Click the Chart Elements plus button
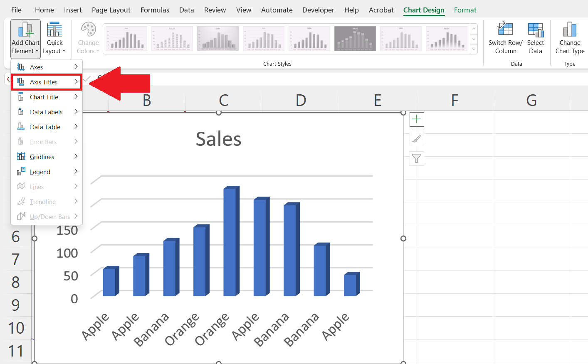588x364 pixels. coord(417,120)
